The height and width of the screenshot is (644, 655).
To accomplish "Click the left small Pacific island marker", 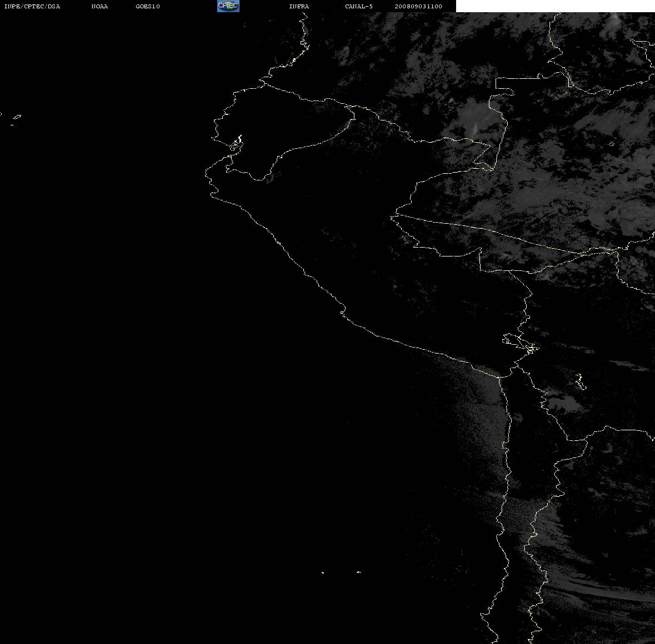I will pyautogui.click(x=323, y=572).
